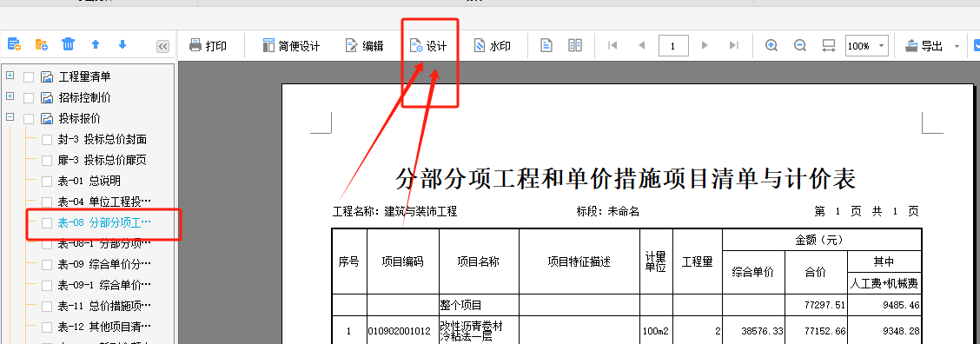This screenshot has width=980, height=344.
Task: Check the 表-08 分部分项工 checkbox
Action: click(x=47, y=223)
